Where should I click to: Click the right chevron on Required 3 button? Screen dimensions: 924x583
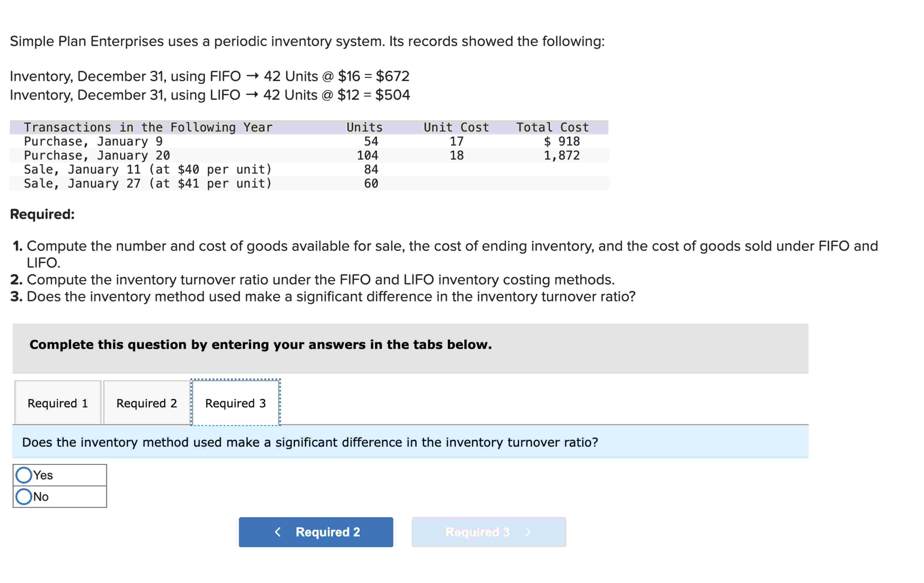(528, 532)
